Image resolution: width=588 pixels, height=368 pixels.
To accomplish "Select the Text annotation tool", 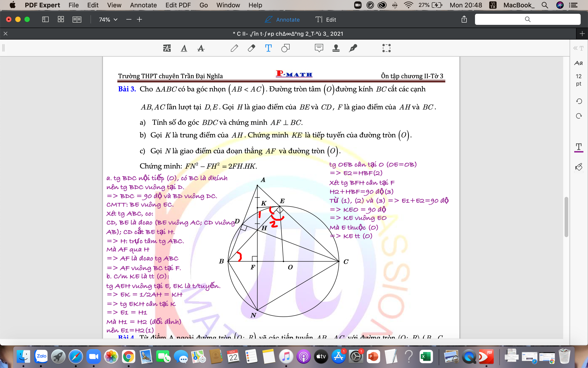I will (x=268, y=48).
